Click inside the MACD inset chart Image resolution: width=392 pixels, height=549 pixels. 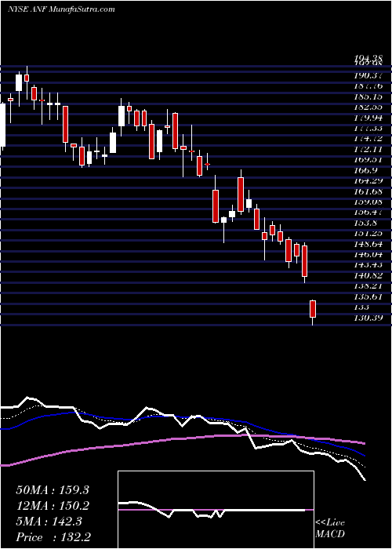(216, 510)
